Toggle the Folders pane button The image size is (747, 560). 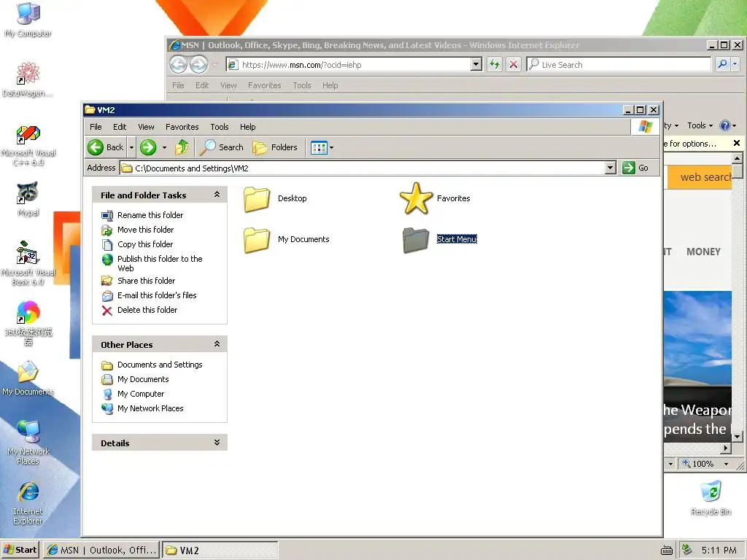click(275, 147)
